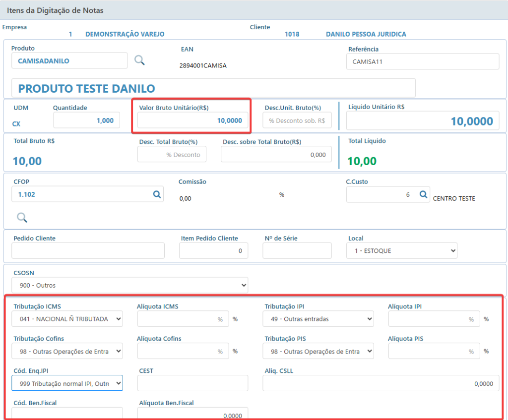Click the Valor Bruto Unitário field
This screenshot has width=508, height=420.
[x=193, y=120]
